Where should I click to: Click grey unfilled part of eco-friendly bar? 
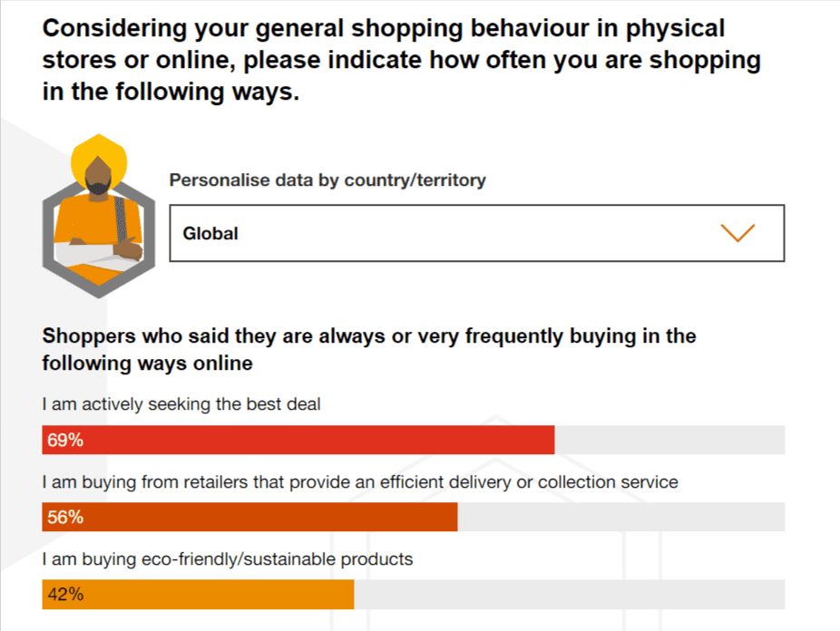pos(570,594)
